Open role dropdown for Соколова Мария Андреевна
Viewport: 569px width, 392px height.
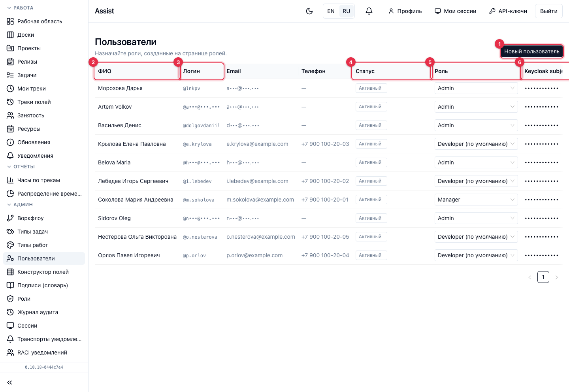tap(476, 200)
